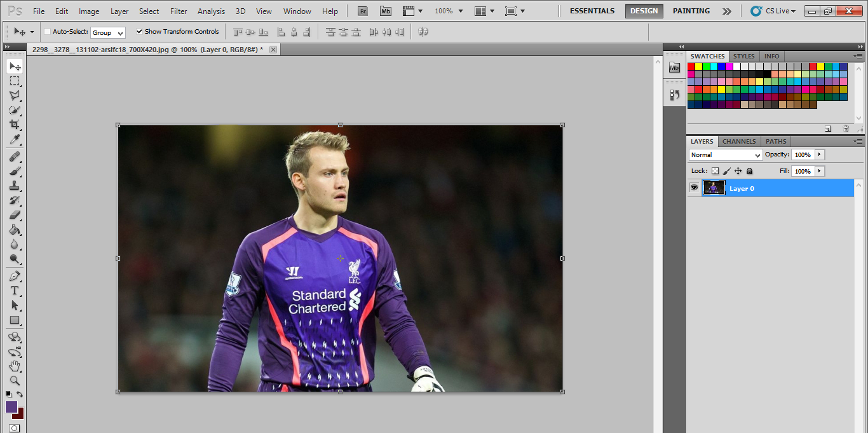The image size is (868, 433).
Task: Toggle lock image pixels brush icon
Action: click(726, 171)
